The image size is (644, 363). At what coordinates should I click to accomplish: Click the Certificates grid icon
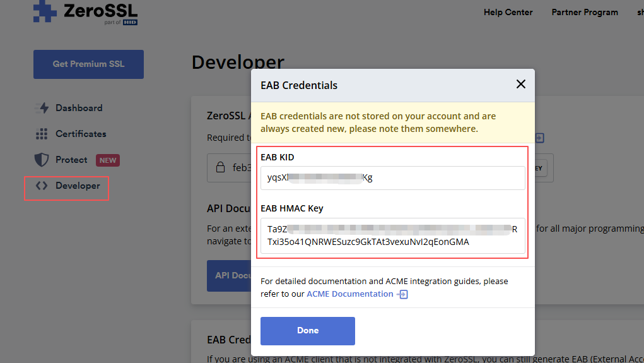pos(42,134)
